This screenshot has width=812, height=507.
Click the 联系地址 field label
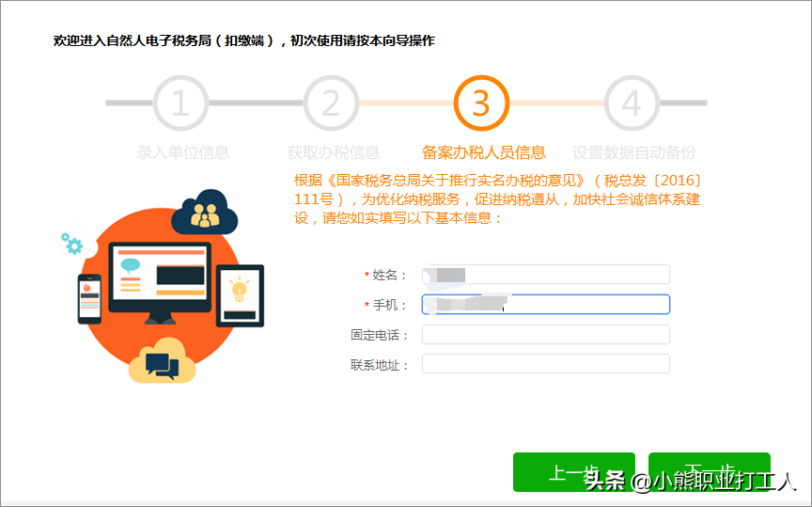(380, 365)
